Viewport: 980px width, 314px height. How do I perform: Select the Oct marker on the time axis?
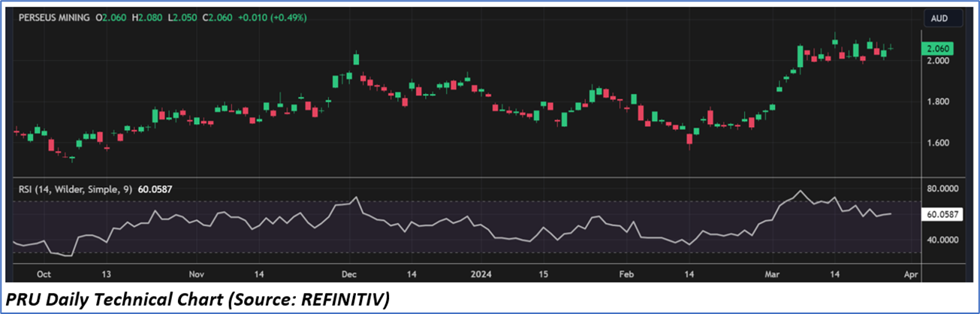(x=43, y=273)
